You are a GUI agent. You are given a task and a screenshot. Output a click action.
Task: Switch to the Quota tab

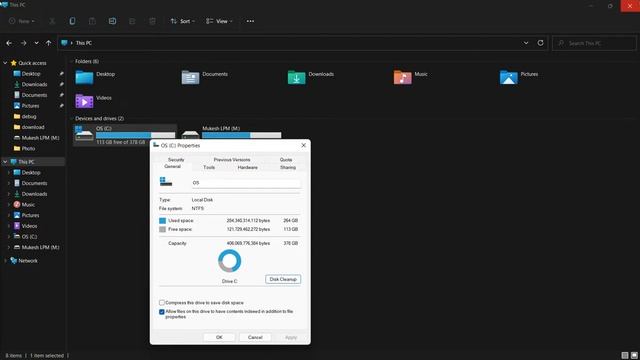pyautogui.click(x=286, y=160)
